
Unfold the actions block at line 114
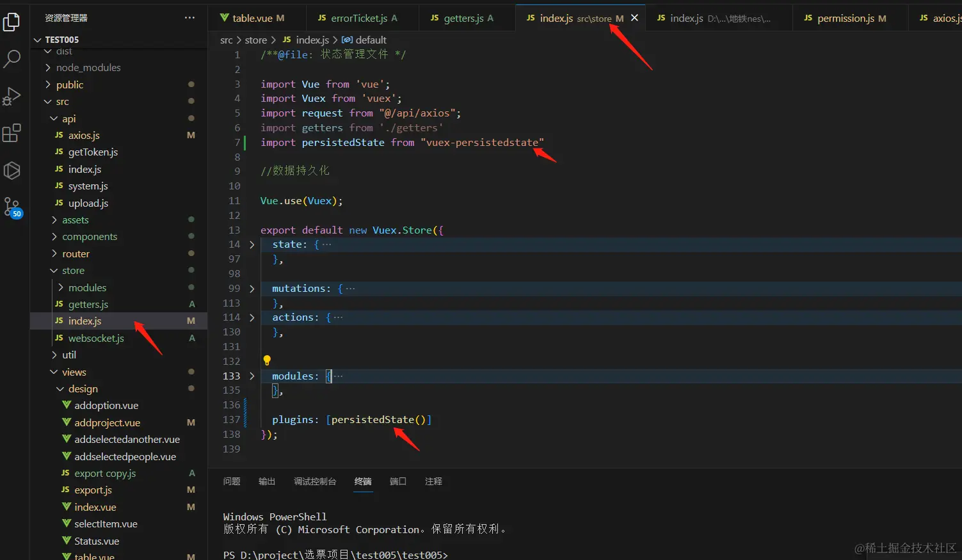(252, 317)
